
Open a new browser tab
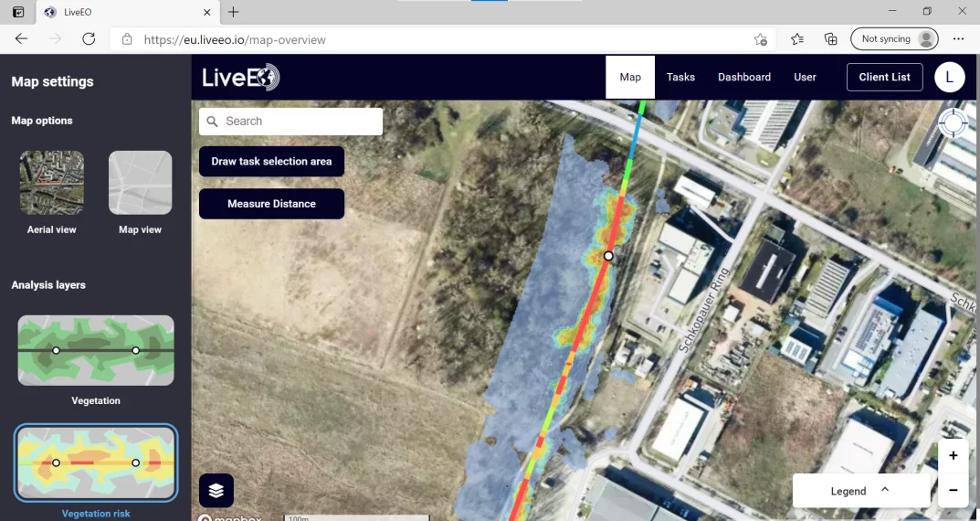coord(233,12)
